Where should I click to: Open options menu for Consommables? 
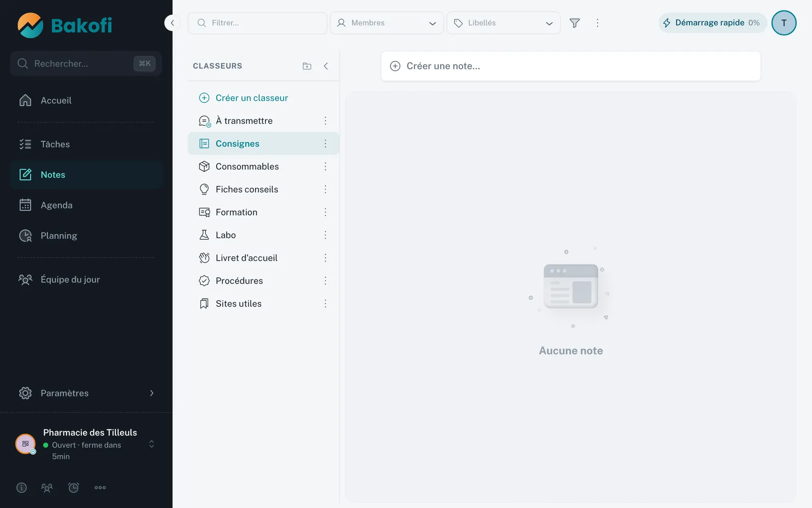325,167
